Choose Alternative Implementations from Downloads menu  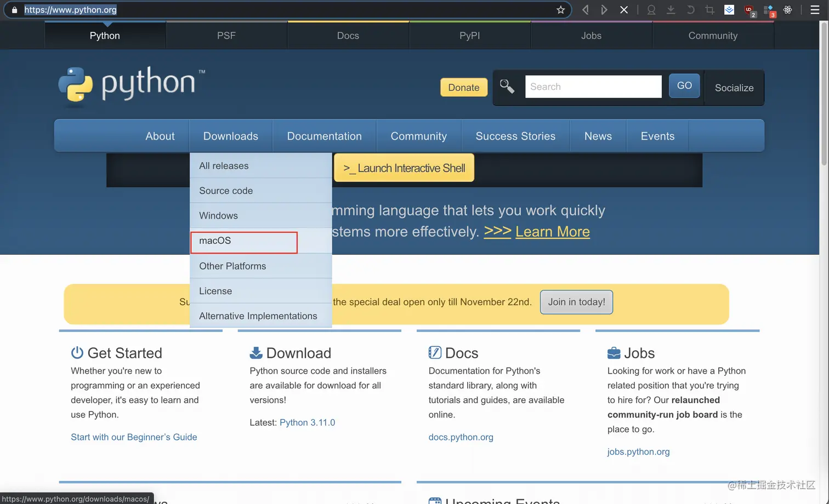(x=261, y=316)
